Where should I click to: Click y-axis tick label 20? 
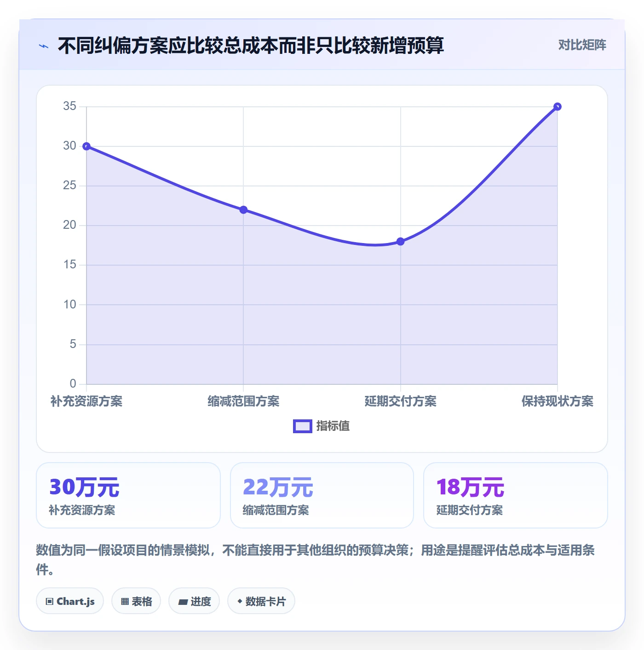[x=70, y=225]
